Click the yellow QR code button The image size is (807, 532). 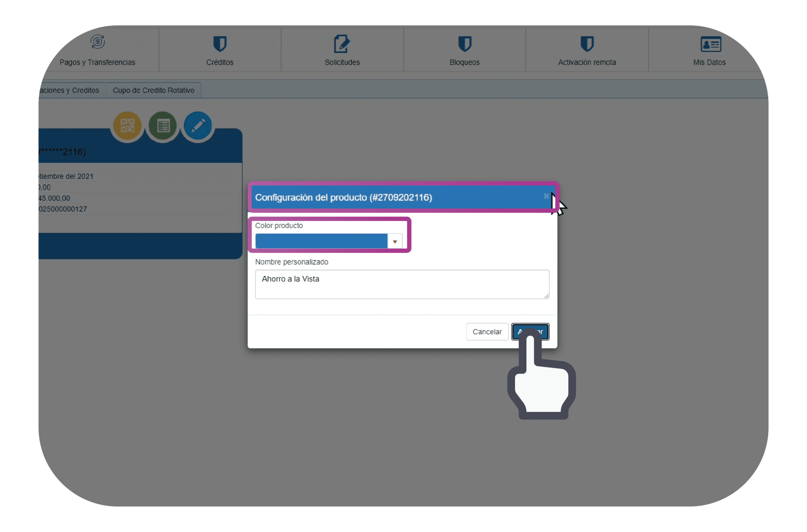(127, 126)
